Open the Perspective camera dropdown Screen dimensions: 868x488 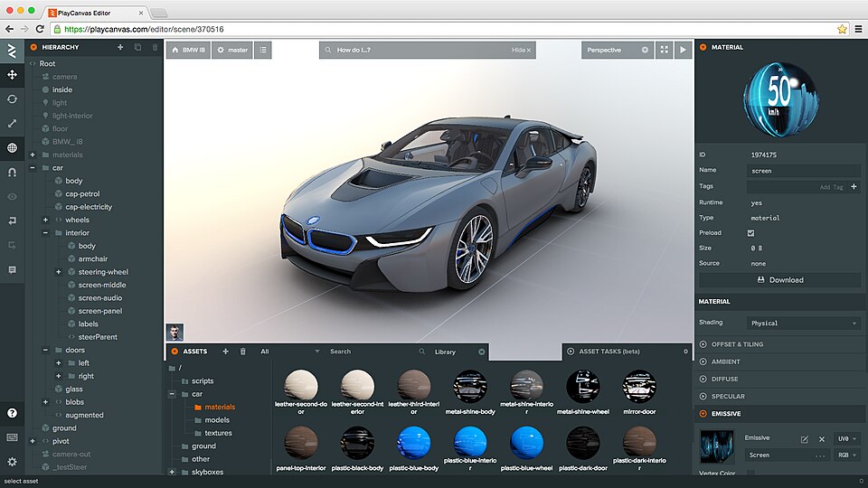click(617, 50)
